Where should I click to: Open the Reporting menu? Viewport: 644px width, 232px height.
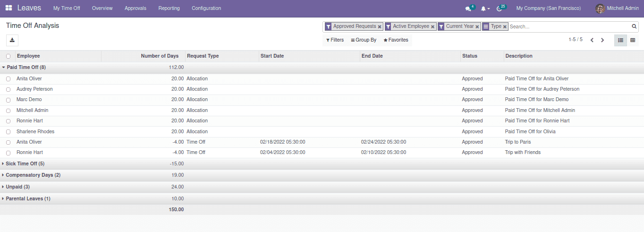click(x=169, y=8)
